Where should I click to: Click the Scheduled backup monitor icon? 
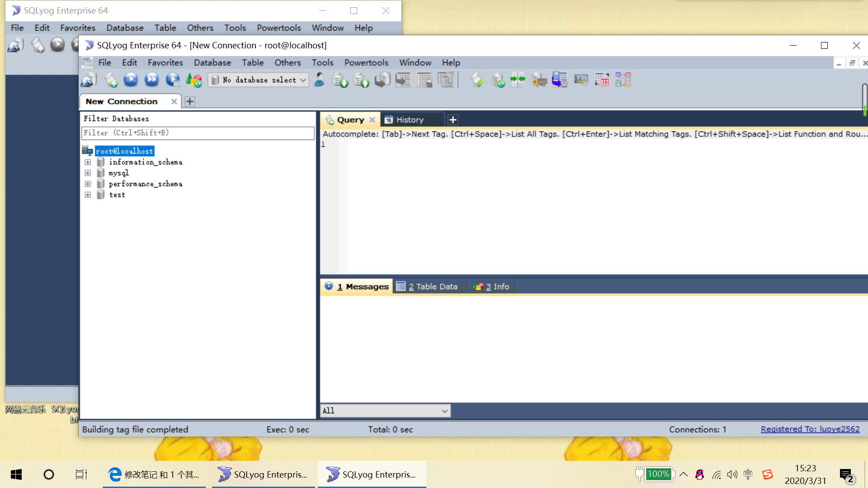click(560, 80)
